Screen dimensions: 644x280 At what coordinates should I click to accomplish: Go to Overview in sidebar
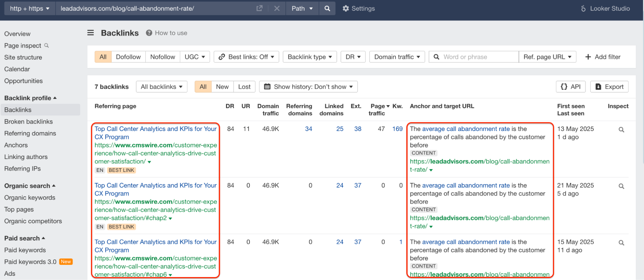tap(17, 34)
